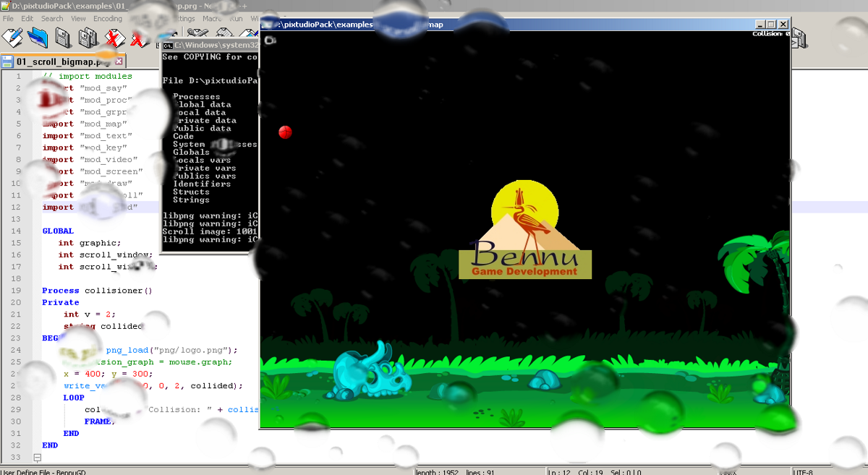This screenshot has height=475, width=868.
Task: Click the "Process collisioner()" line
Action: 98,291
